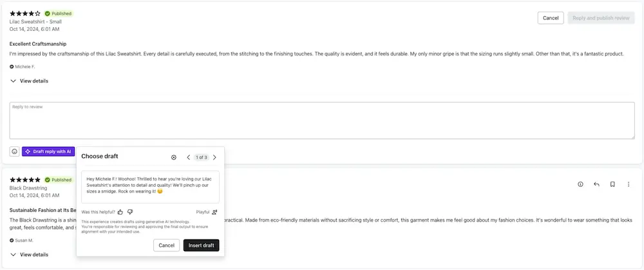This screenshot has width=644, height=270.
Task: Expand View details for Michele F. review
Action: click(x=29, y=81)
